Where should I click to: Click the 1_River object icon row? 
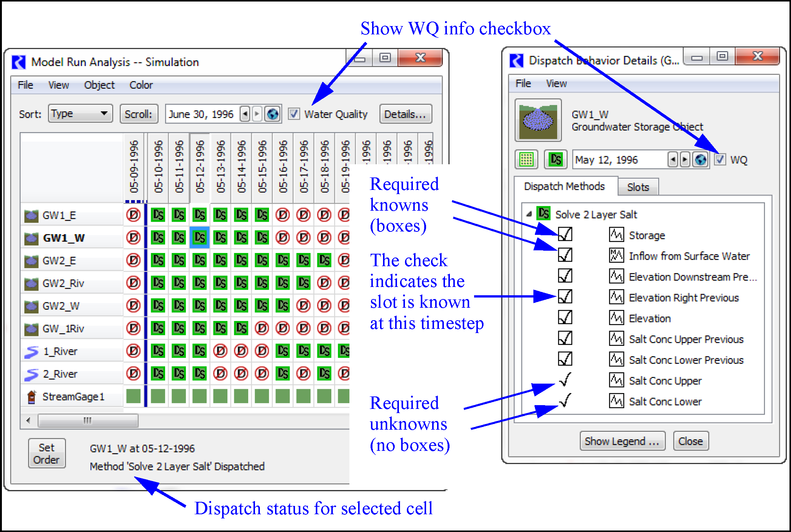coord(32,352)
